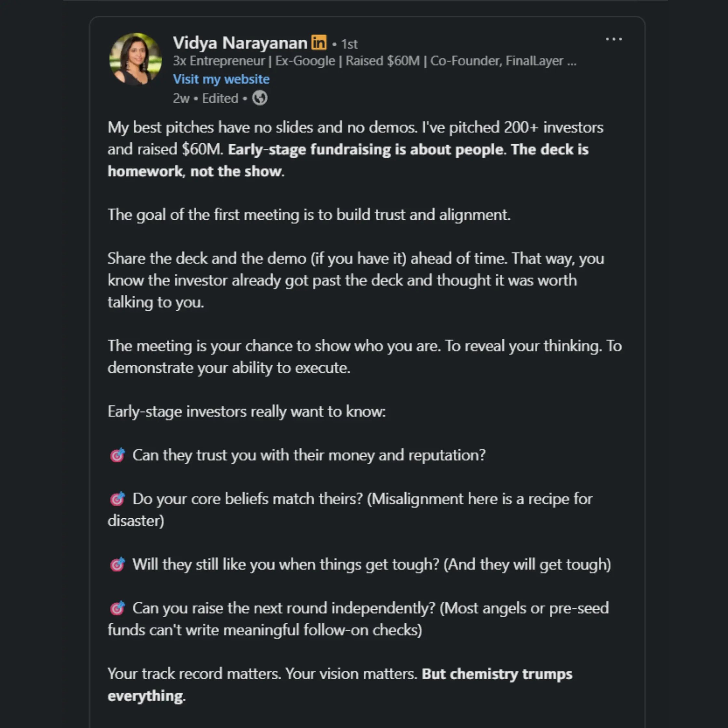728x728 pixels.
Task: Click the dart emoji before 'Will they still like you'
Action: [117, 564]
